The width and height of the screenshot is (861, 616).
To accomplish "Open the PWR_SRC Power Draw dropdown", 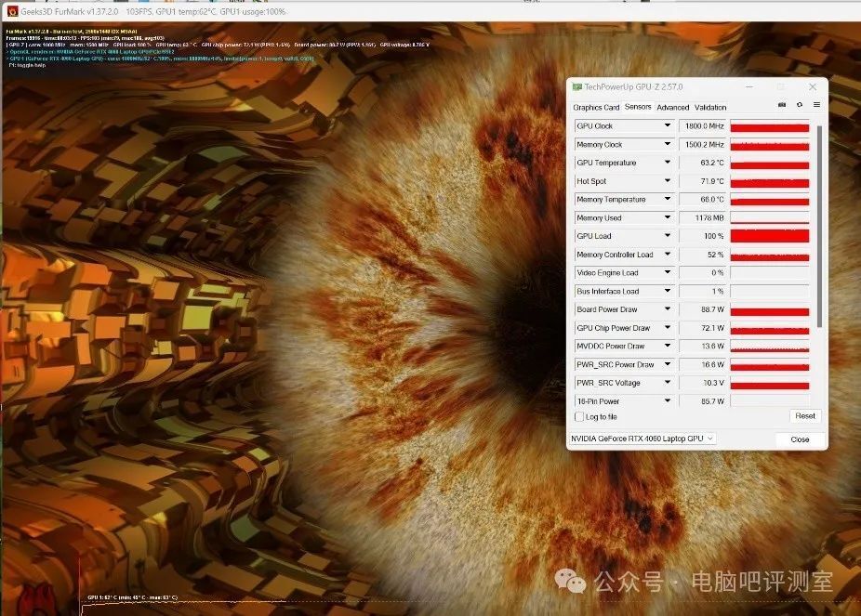I will click(668, 364).
